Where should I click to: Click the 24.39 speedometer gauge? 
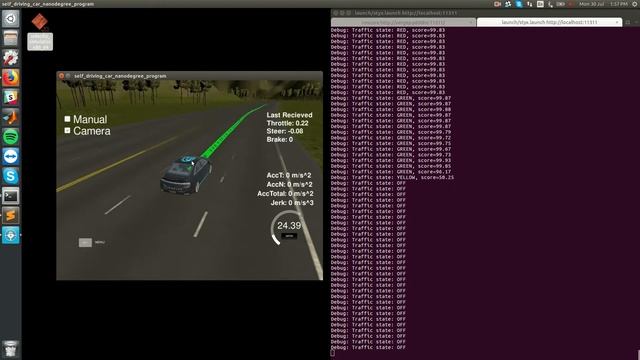click(x=288, y=228)
